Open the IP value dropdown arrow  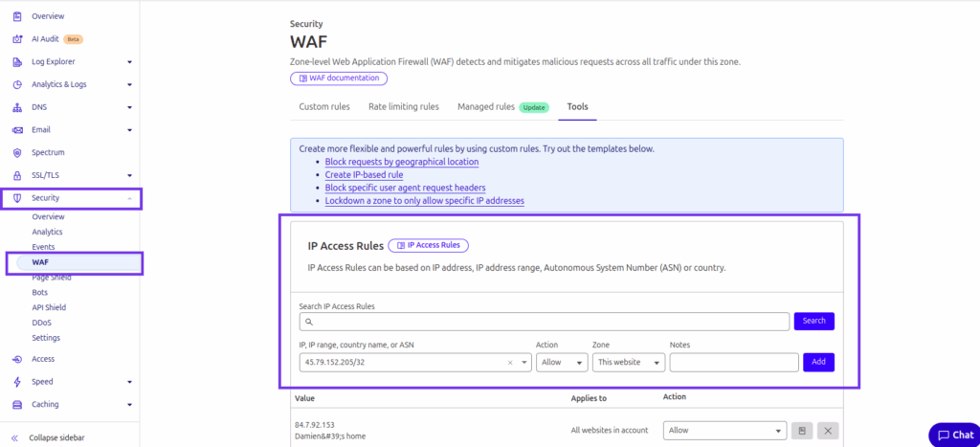[523, 363]
